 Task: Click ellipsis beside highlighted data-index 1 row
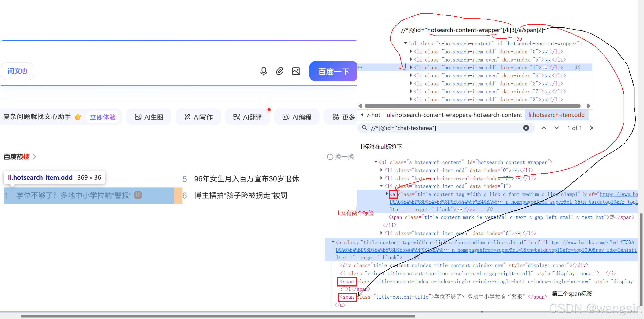pyautogui.click(x=360, y=67)
